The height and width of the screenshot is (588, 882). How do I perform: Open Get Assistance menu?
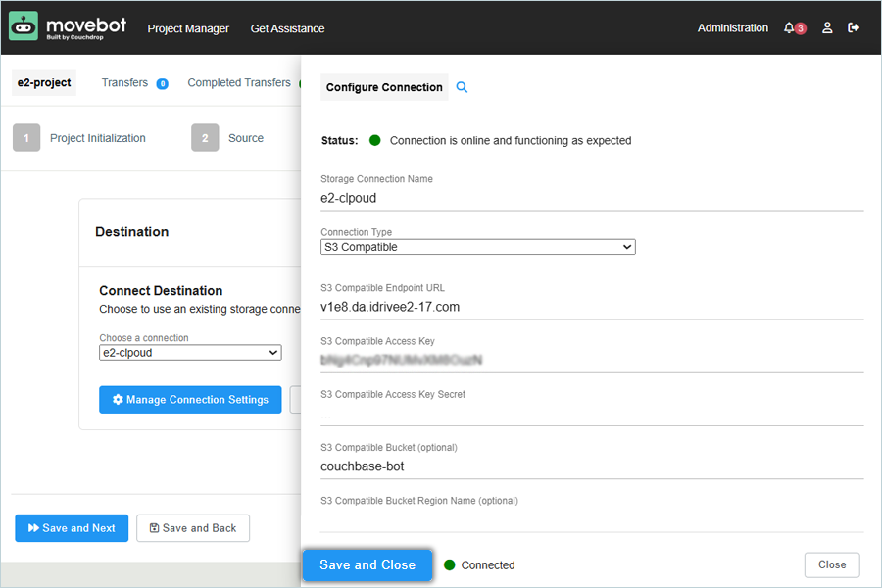coord(287,28)
